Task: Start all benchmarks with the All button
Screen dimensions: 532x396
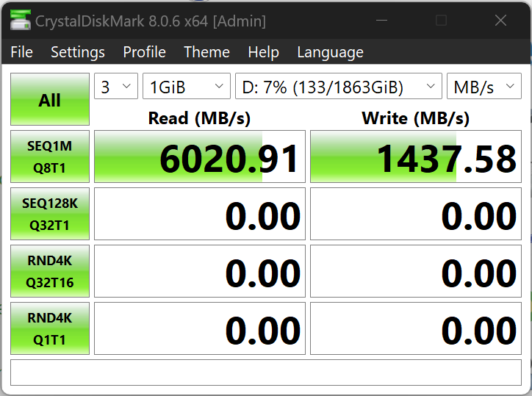Action: pos(50,100)
